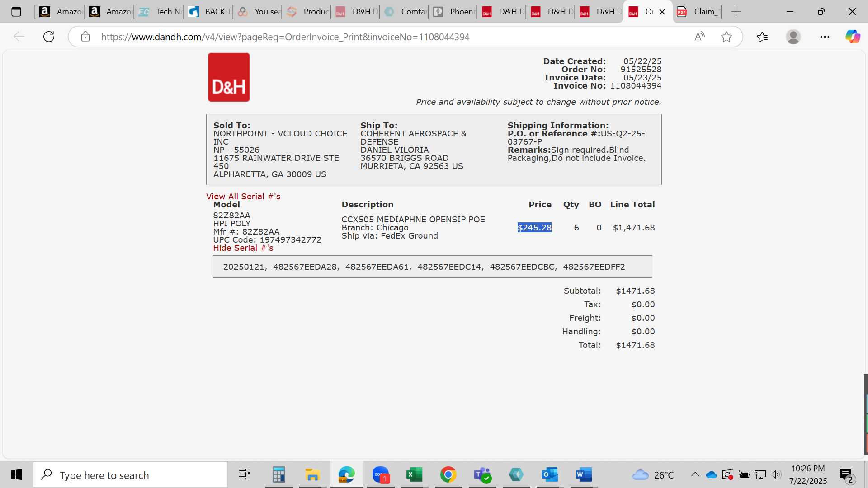This screenshot has height=488, width=868.
Task: Close the current Order Invoice tab
Action: [x=662, y=12]
